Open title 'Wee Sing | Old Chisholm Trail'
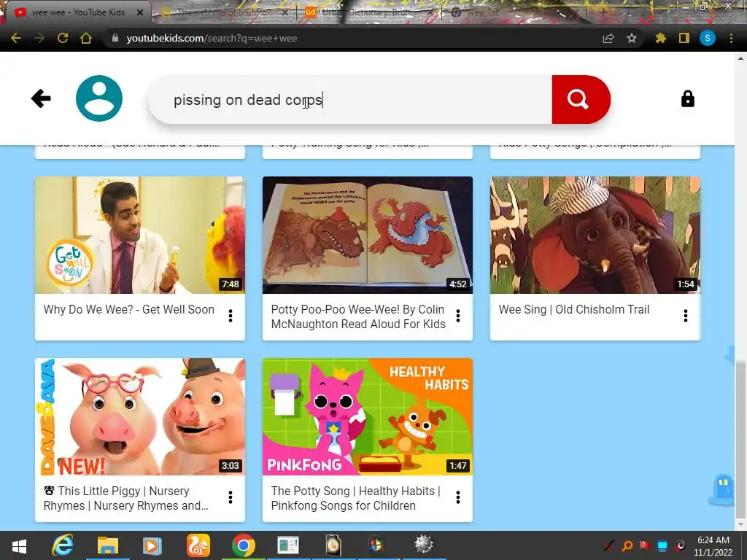The image size is (747, 560). coord(574,309)
